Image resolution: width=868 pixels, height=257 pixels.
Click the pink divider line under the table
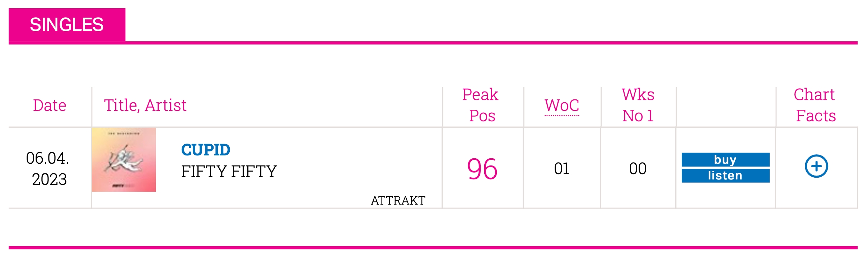433,248
